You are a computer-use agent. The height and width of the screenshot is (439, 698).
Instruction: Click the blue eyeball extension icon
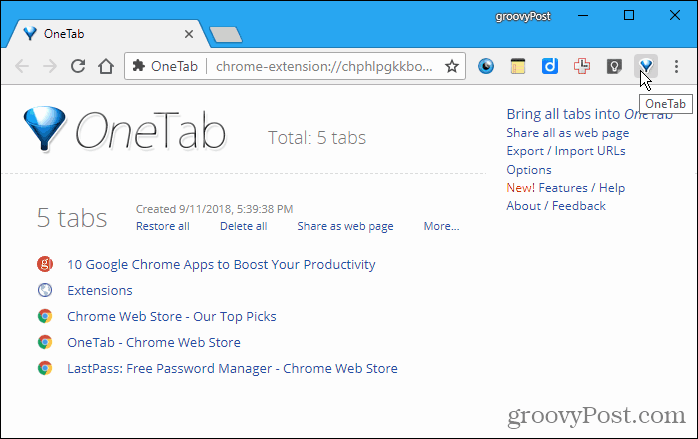pyautogui.click(x=486, y=66)
